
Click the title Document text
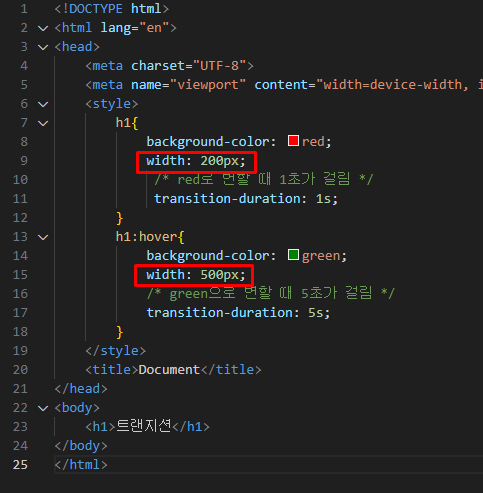(x=169, y=370)
